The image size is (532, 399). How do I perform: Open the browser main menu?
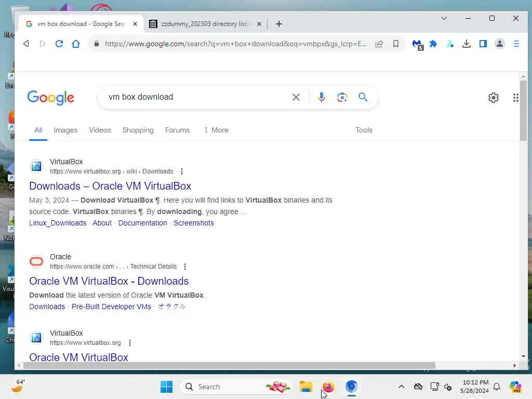pos(516,44)
